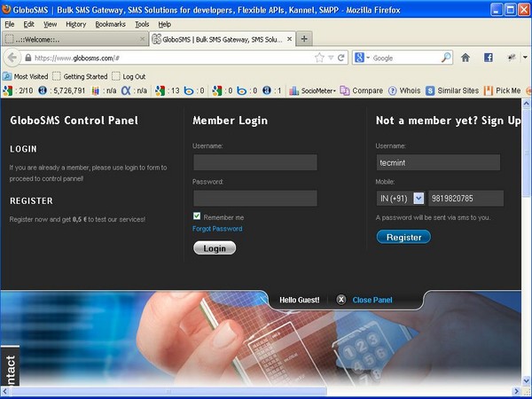This screenshot has height=399, width=532.
Task: Click the Member Login Username field
Action: (255, 162)
